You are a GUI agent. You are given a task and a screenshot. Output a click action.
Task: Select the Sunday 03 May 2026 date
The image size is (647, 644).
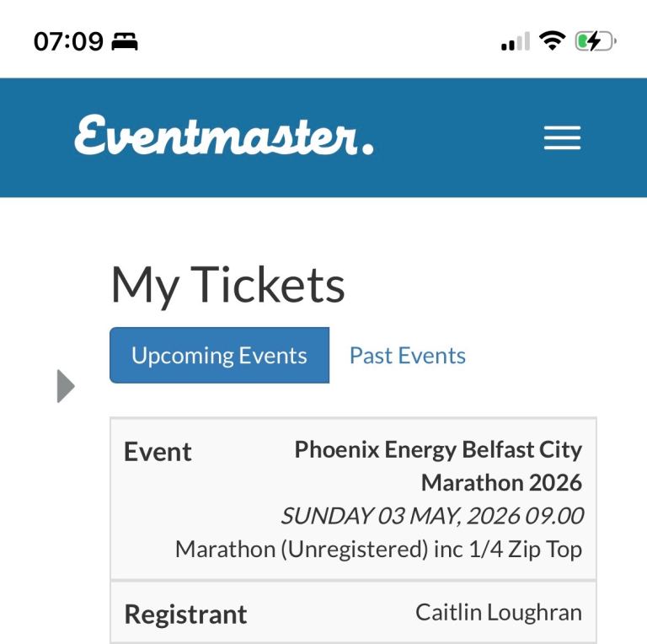coord(431,515)
